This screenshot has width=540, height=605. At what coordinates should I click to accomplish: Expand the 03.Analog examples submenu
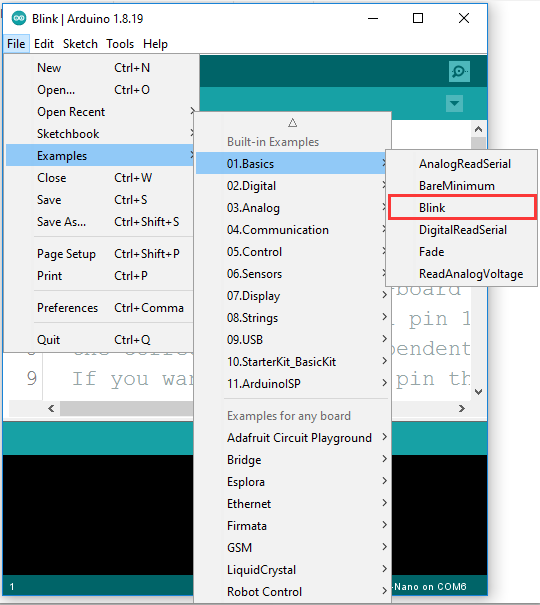click(x=292, y=208)
